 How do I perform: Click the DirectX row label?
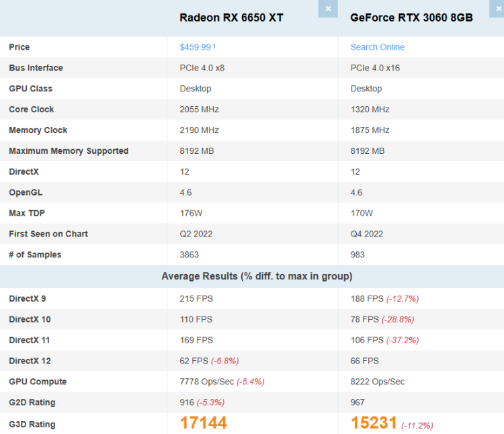click(x=24, y=171)
